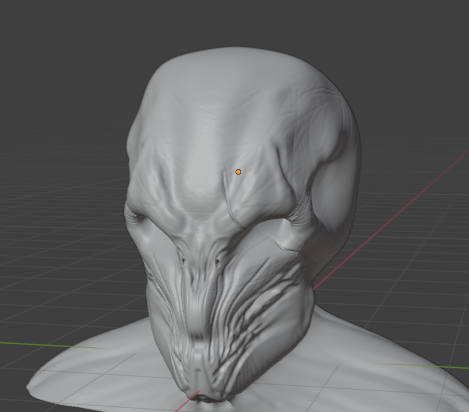This screenshot has width=469, height=412.
Task: Click the orange origin dot on the forehead
Action: pos(238,172)
